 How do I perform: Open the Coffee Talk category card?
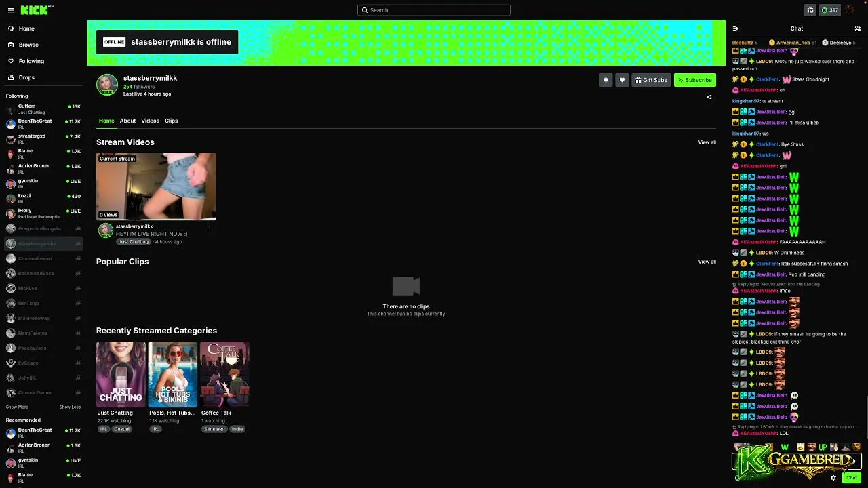224,374
